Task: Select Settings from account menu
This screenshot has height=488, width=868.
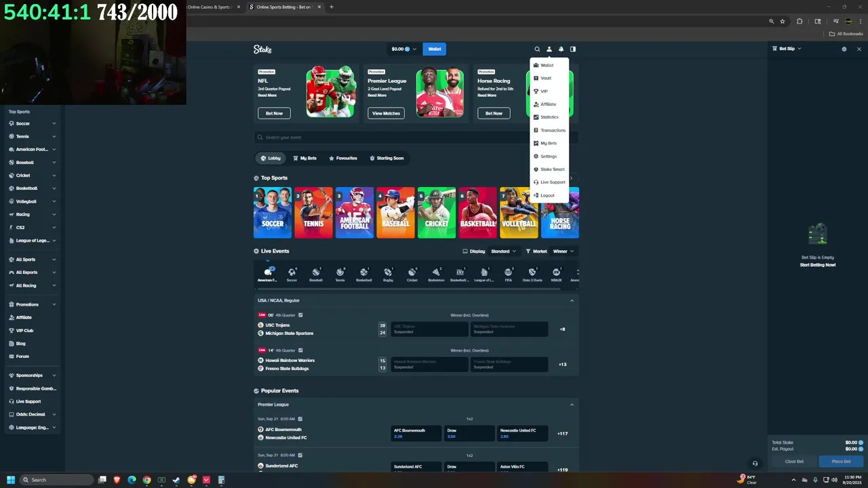Action: coord(549,157)
